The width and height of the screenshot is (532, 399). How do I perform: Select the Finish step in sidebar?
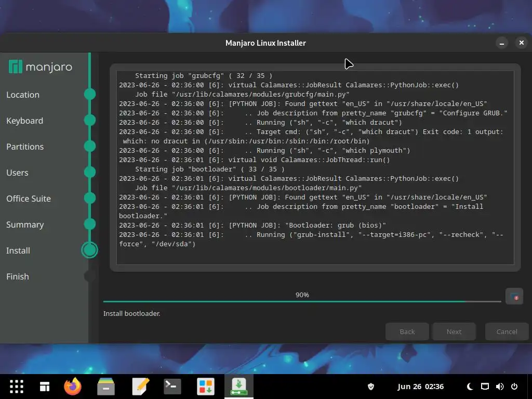pyautogui.click(x=18, y=276)
